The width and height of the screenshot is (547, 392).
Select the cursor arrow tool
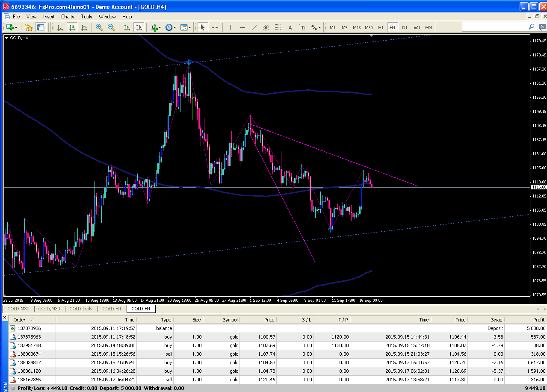click(203, 27)
